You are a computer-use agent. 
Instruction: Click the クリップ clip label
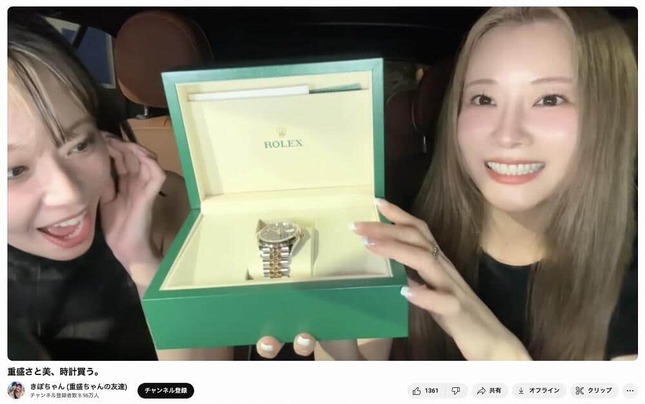tap(599, 391)
